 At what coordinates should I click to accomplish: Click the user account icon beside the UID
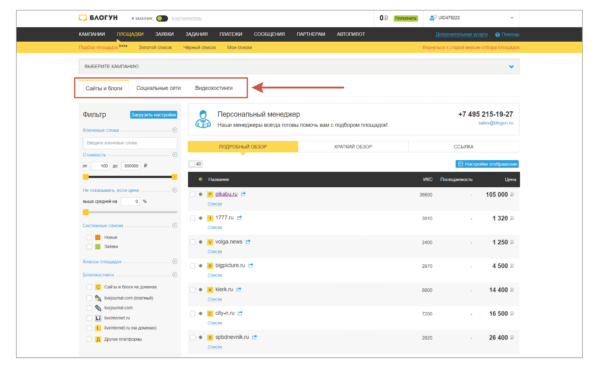tap(432, 18)
